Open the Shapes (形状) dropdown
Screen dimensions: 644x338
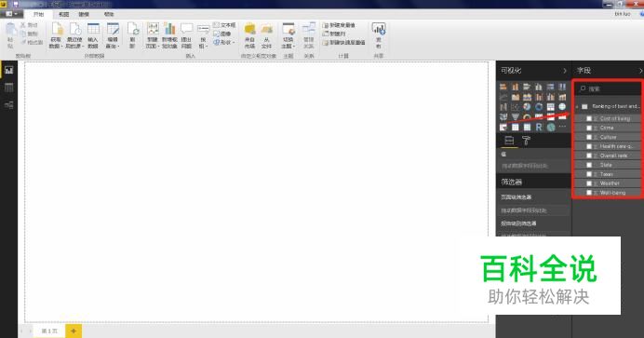pos(224,42)
